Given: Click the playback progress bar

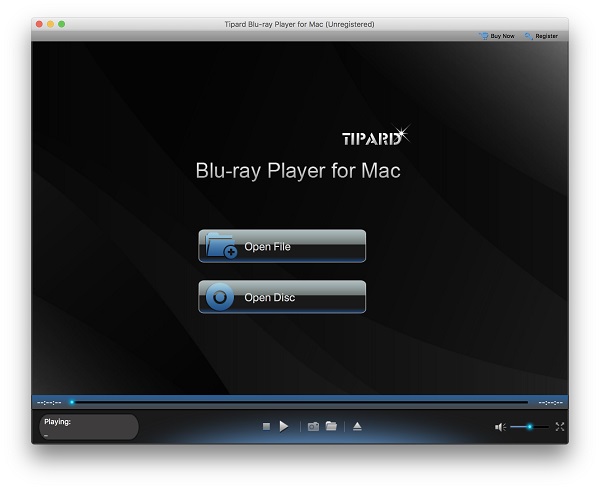Looking at the screenshot, I should [300, 402].
